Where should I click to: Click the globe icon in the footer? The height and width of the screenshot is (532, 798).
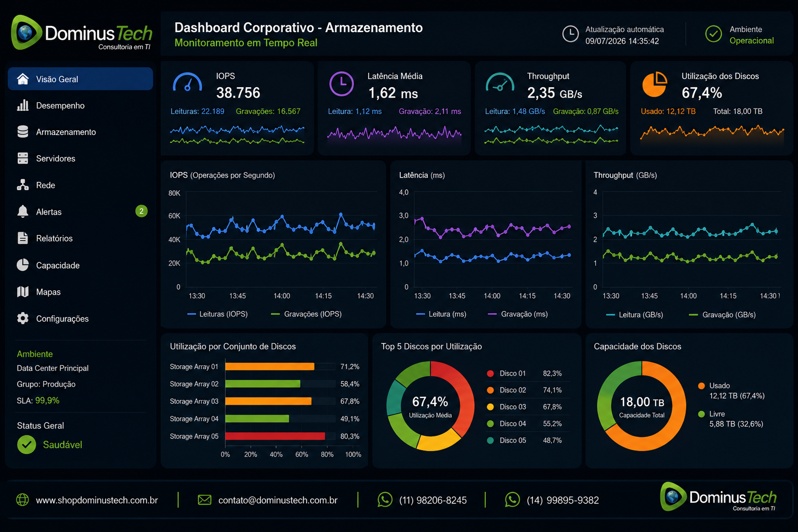[22, 500]
